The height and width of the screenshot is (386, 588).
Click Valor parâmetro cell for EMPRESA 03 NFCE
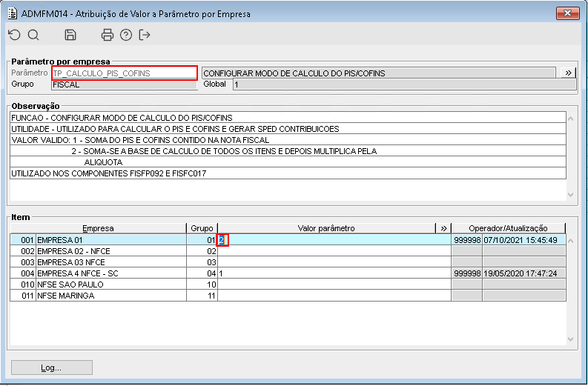click(x=334, y=262)
